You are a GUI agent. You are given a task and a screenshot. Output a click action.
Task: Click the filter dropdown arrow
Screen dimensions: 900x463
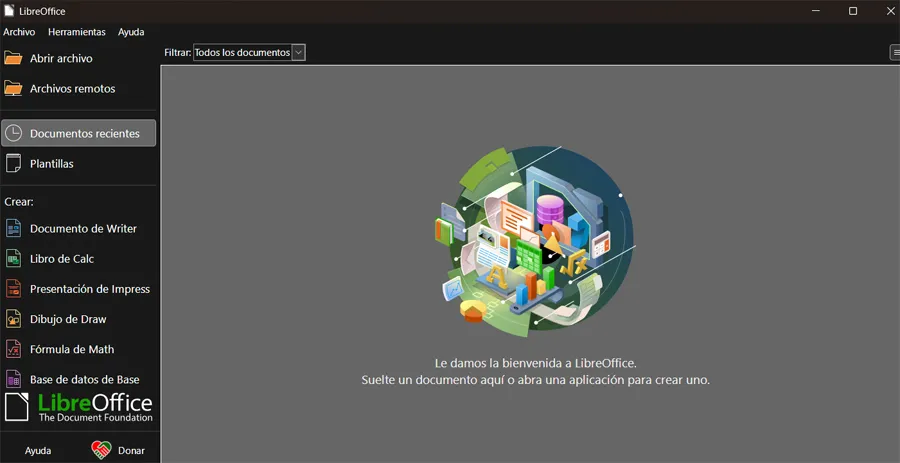pyautogui.click(x=298, y=52)
